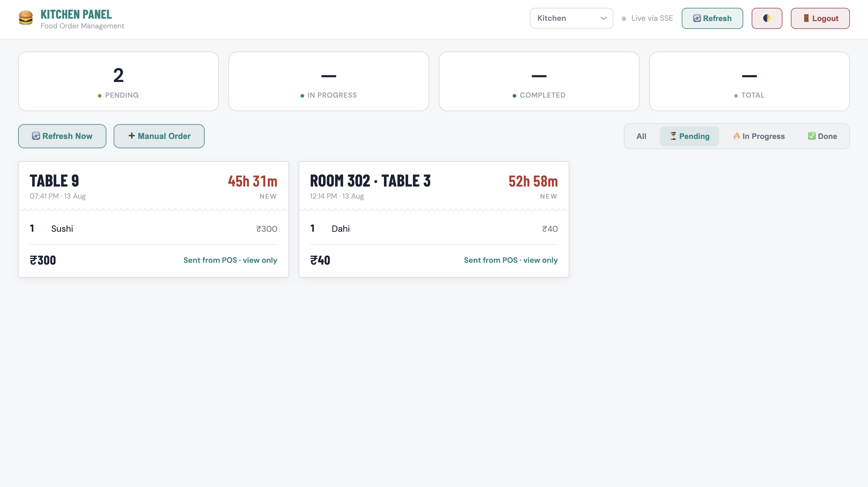Show In Progress orders tab
868x487 pixels.
pyautogui.click(x=759, y=136)
